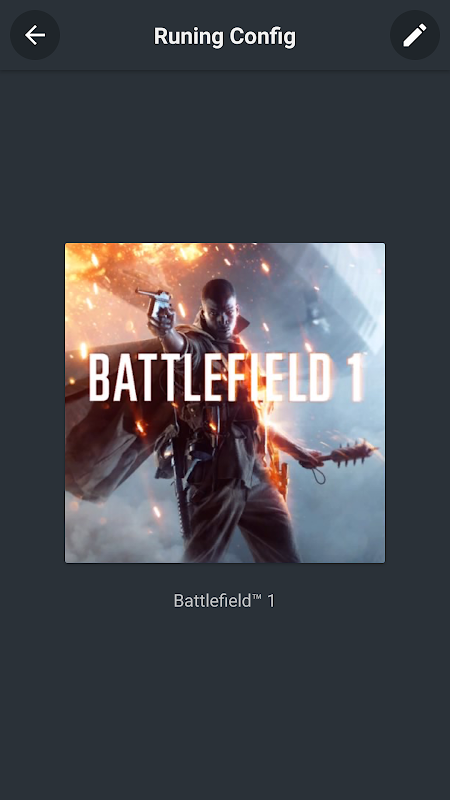Click the Runing Config header title
The width and height of the screenshot is (450, 800).
(x=225, y=36)
